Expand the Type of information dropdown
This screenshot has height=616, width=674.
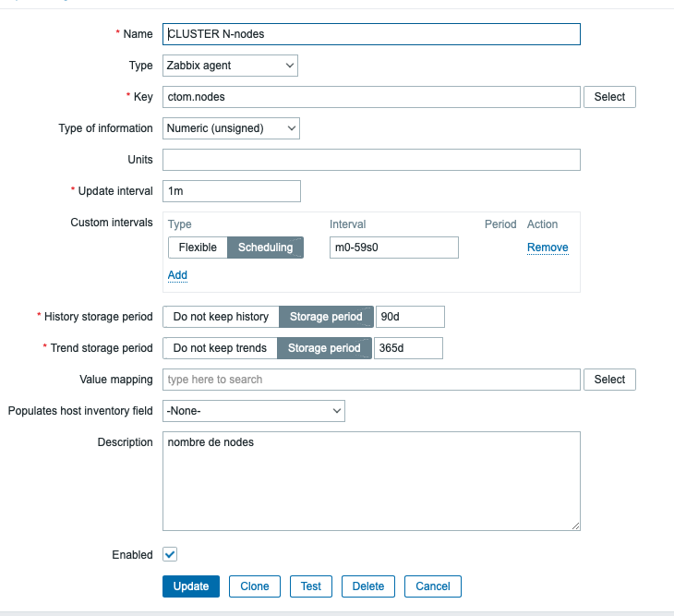tap(231, 128)
